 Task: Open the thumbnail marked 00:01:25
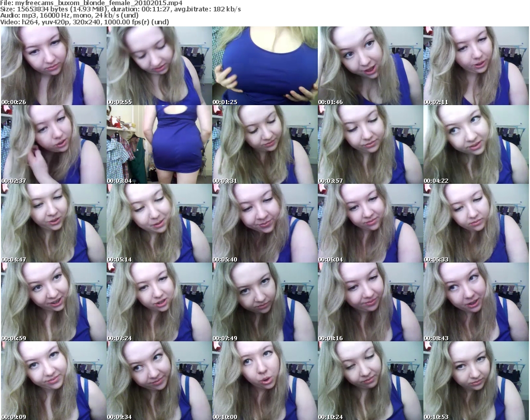point(265,66)
